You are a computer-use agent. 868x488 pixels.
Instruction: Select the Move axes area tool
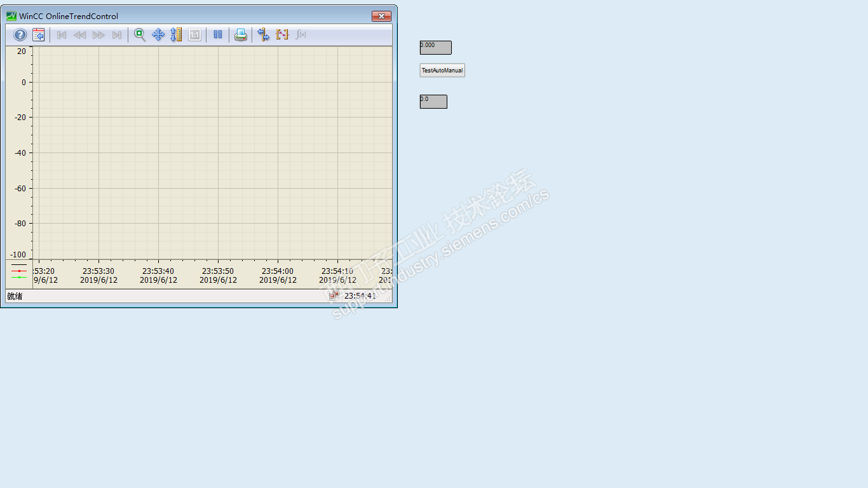(176, 35)
